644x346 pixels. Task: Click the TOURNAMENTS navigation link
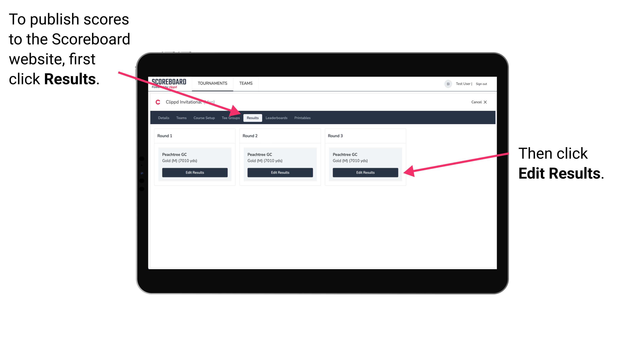pyautogui.click(x=212, y=83)
